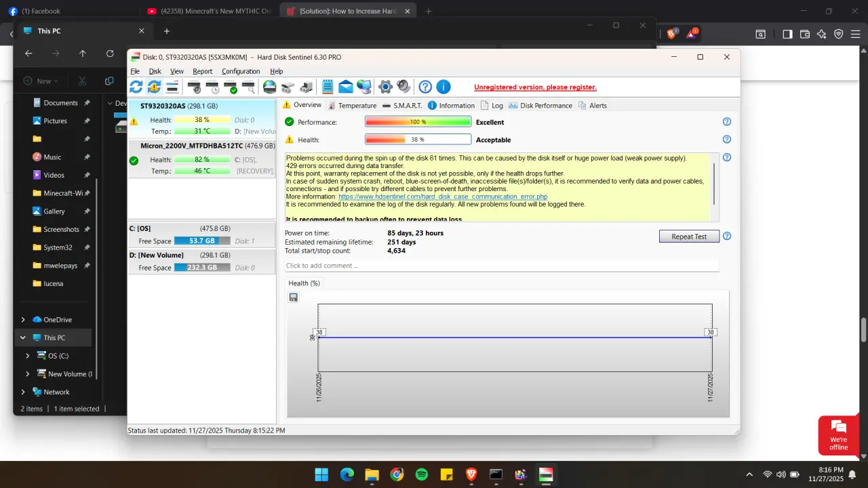
Task: Click the disk with computer toolbar icon
Action: pyautogui.click(x=306, y=87)
